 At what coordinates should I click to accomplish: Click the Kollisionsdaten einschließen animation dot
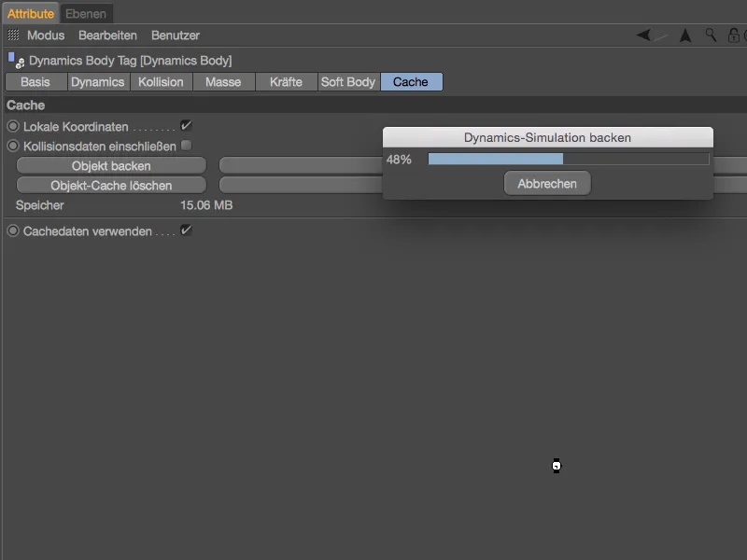click(x=13, y=146)
